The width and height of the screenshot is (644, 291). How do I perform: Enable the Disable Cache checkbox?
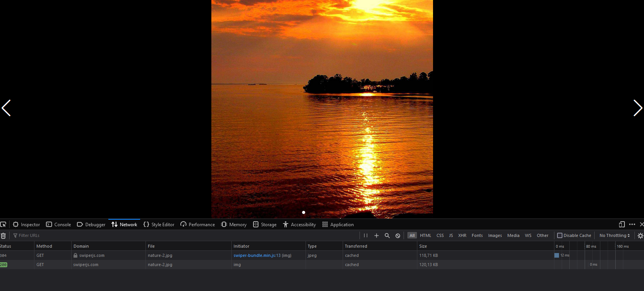point(560,235)
